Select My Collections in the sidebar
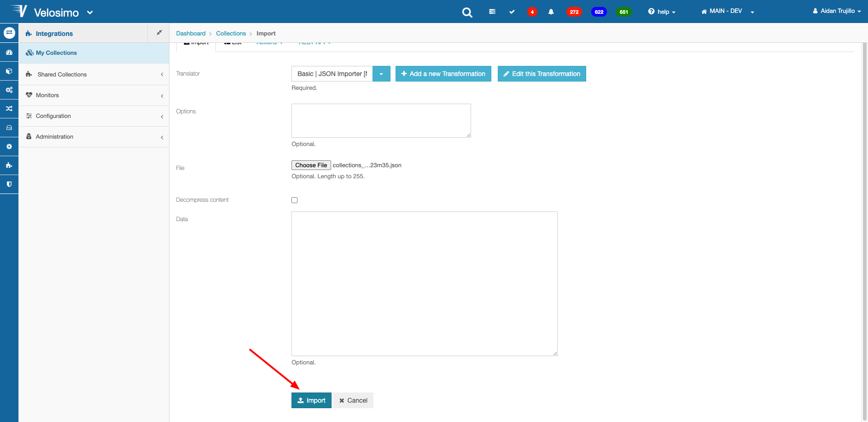The height and width of the screenshot is (422, 868). click(94, 53)
